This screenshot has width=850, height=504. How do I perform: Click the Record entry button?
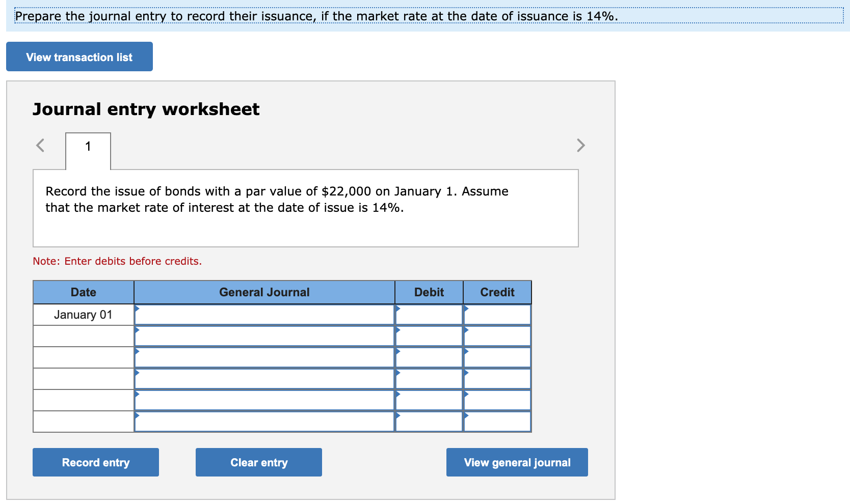95,462
